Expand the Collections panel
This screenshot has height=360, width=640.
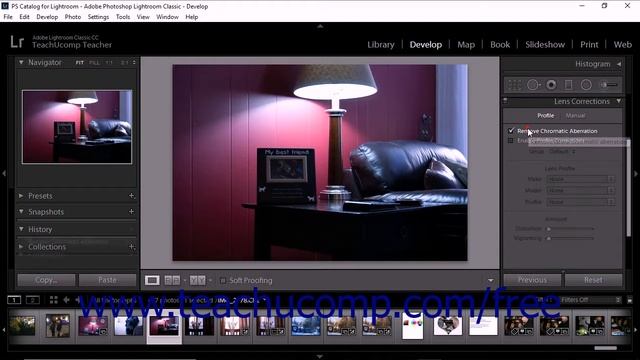(x=21, y=247)
